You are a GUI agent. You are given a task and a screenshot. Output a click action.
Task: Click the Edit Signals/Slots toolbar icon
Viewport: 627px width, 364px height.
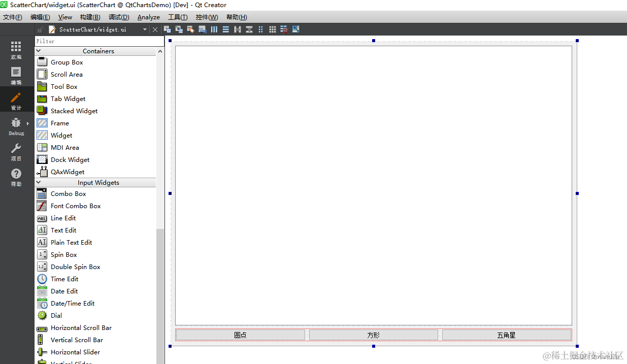[x=179, y=29]
